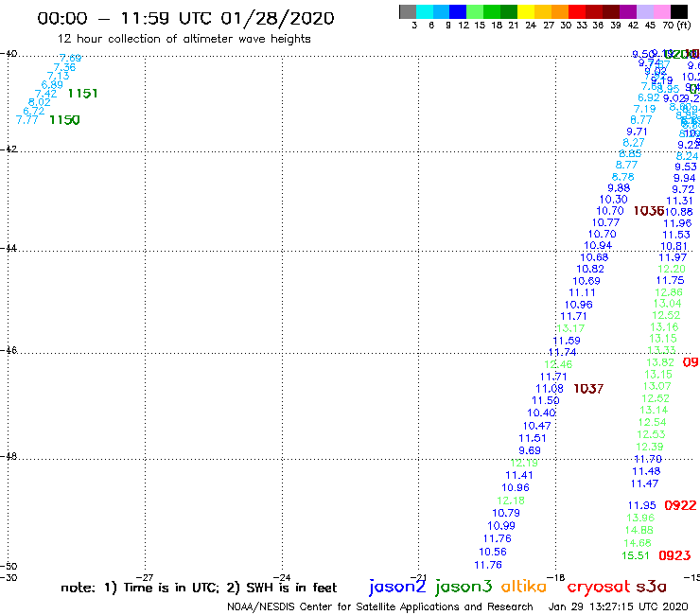
Task: Click the wave height value 12.18
Action: coord(511,501)
